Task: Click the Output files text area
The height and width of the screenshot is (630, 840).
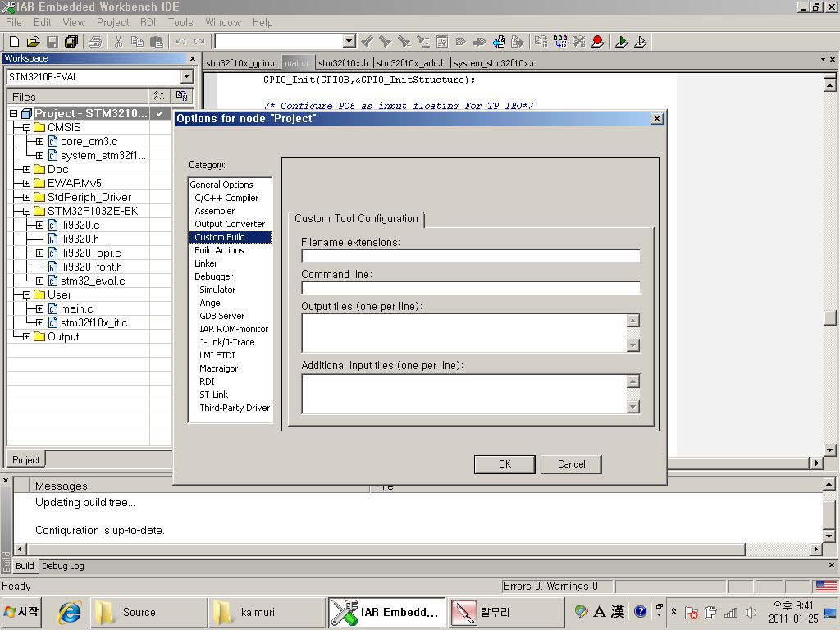Action: [x=464, y=333]
